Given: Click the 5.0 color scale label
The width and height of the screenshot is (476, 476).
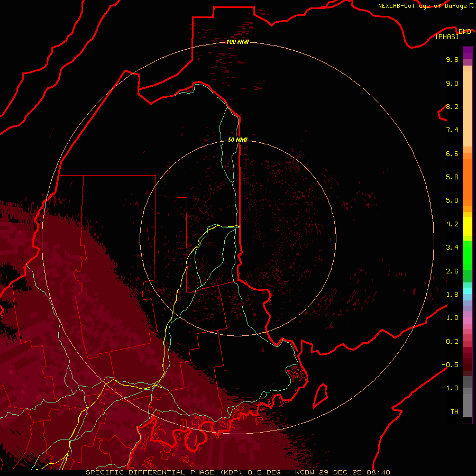Looking at the screenshot, I should [x=452, y=200].
